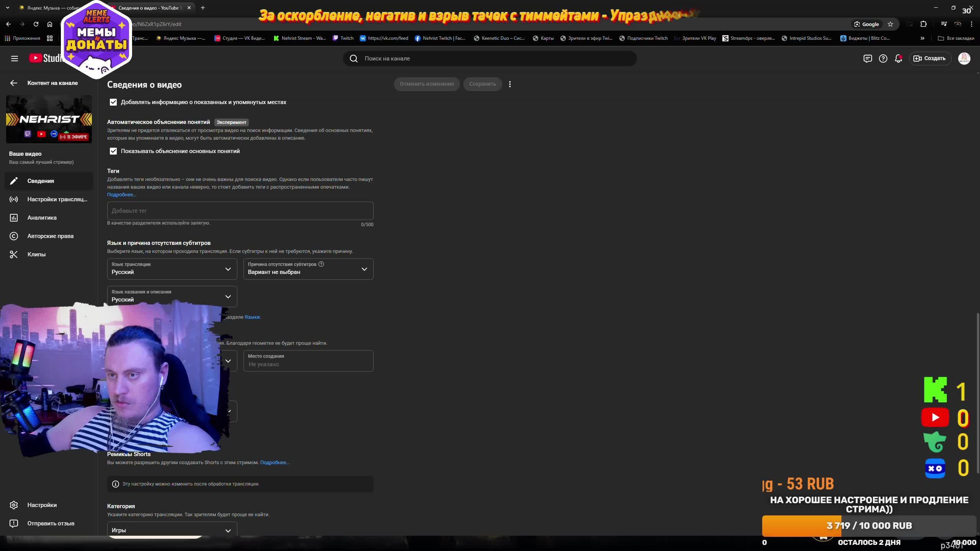Open the Категория dropdown showing Игры
Viewport: 980px width, 551px height.
coord(172,530)
